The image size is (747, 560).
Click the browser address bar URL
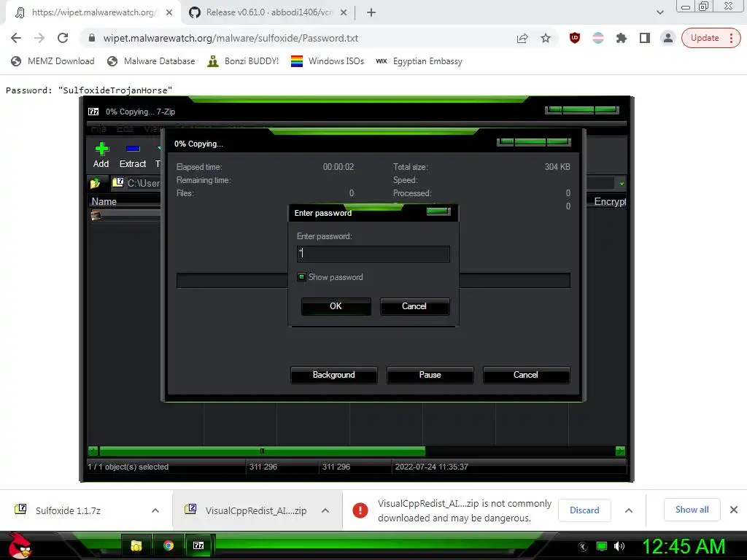[231, 38]
